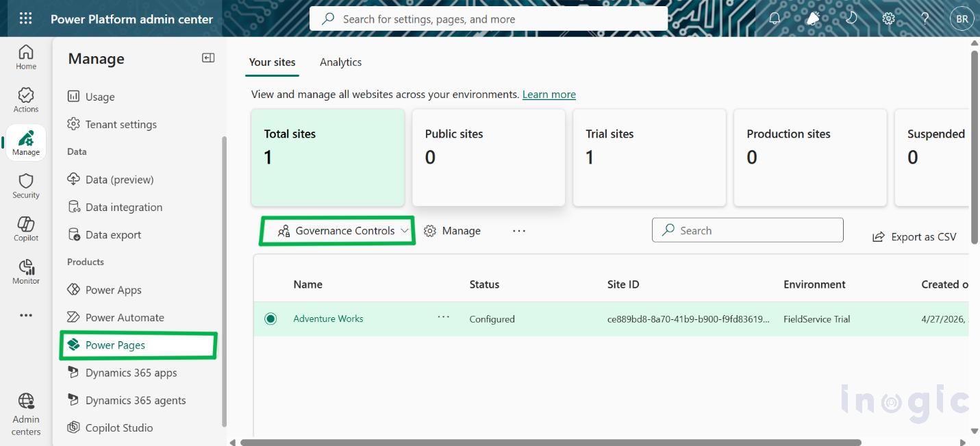Open Adventure Works row more options
980x446 pixels.
click(444, 317)
